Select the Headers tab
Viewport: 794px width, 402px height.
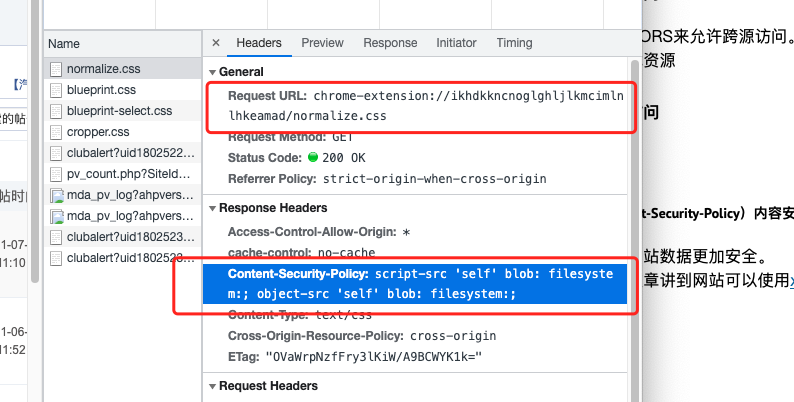258,43
